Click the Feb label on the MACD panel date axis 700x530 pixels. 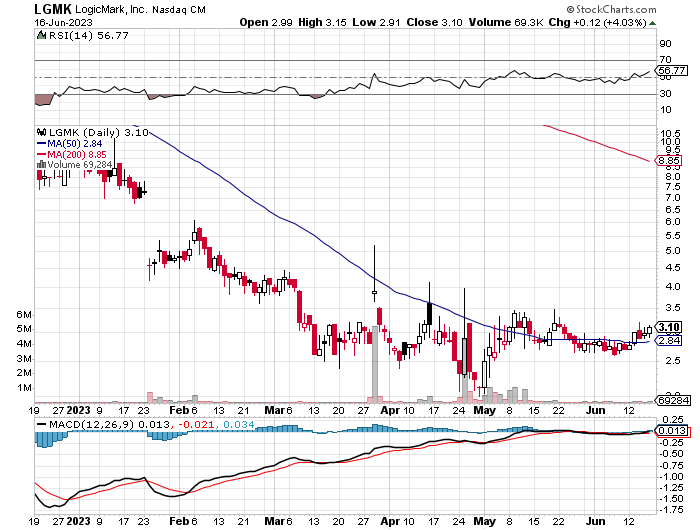(x=179, y=521)
